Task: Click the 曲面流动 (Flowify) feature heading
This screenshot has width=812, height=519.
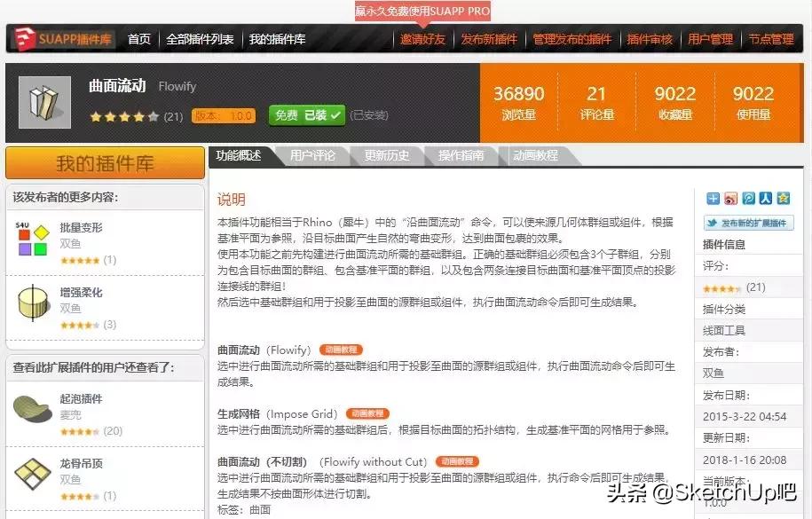Action: (x=264, y=350)
